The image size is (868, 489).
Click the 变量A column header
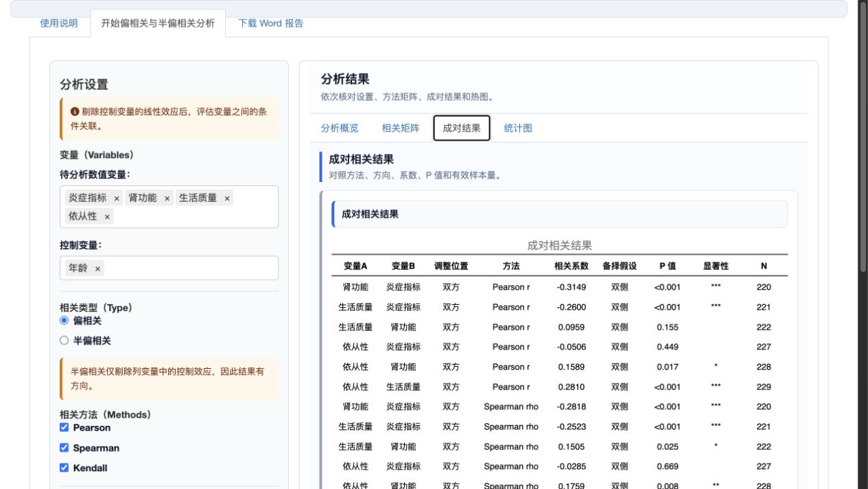(x=355, y=266)
